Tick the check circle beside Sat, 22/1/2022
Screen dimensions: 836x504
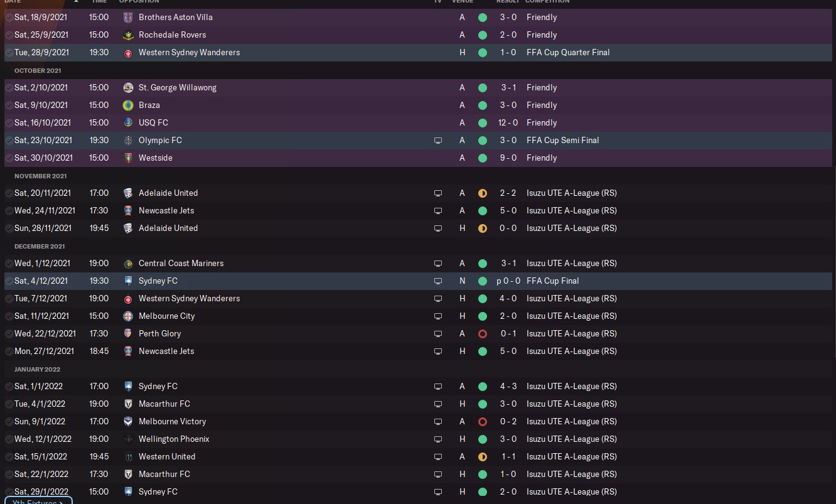tap(9, 475)
